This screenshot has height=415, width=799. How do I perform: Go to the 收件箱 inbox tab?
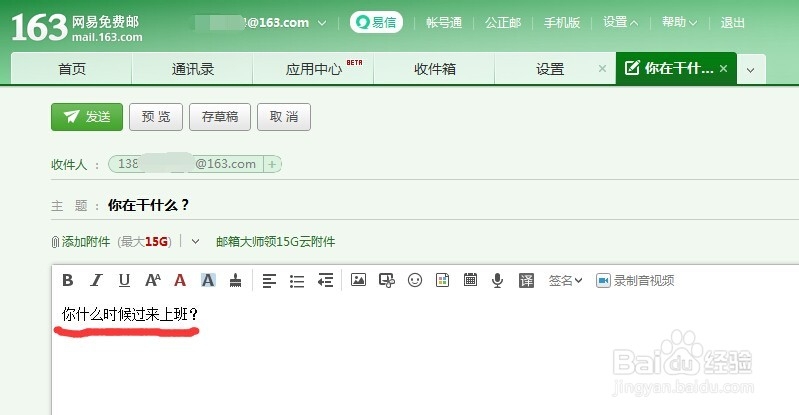coord(435,69)
